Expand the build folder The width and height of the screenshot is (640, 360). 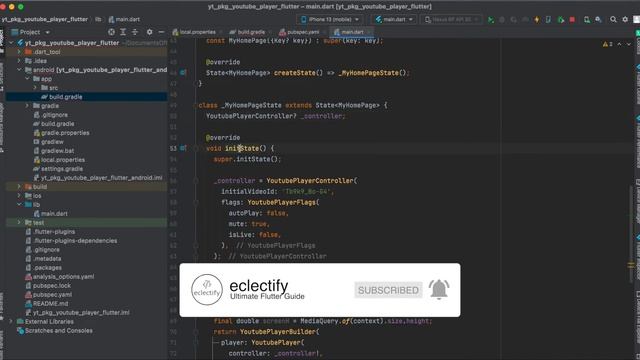(x=19, y=187)
